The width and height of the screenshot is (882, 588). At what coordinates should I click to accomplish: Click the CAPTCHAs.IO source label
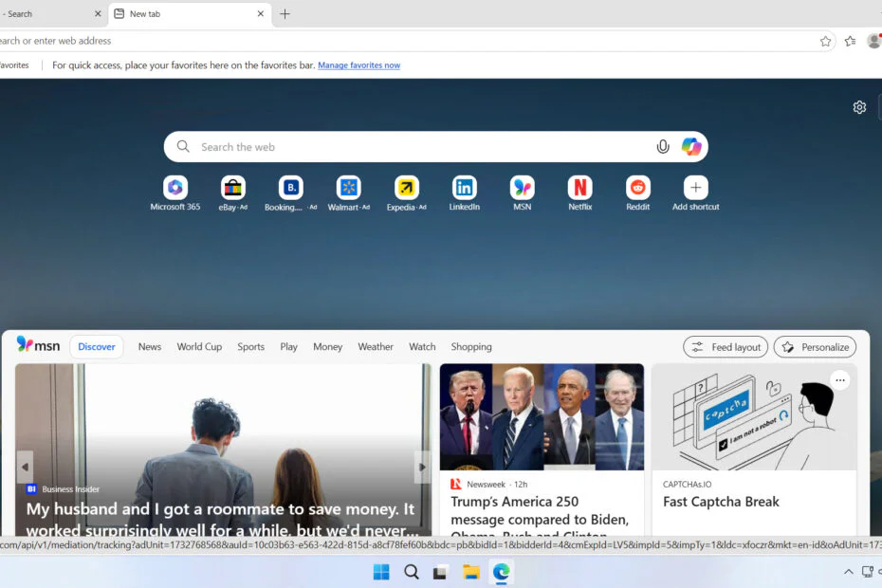[x=687, y=485]
